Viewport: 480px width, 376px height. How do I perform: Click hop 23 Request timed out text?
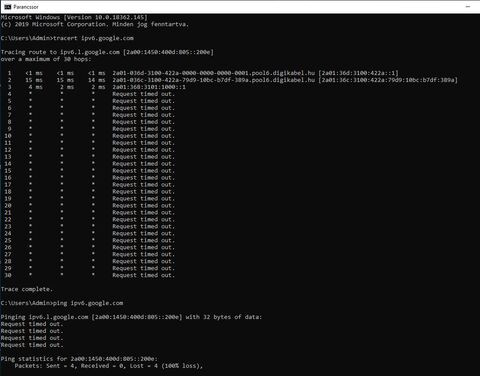(x=143, y=227)
